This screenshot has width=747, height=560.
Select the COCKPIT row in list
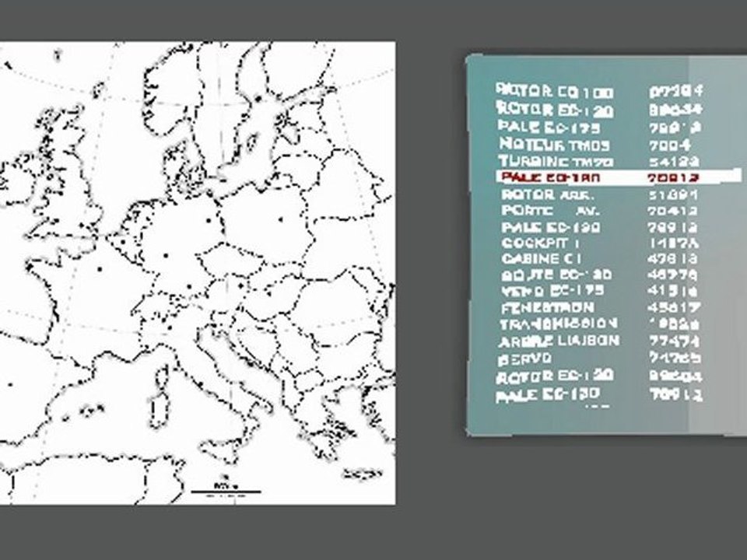pos(600,243)
